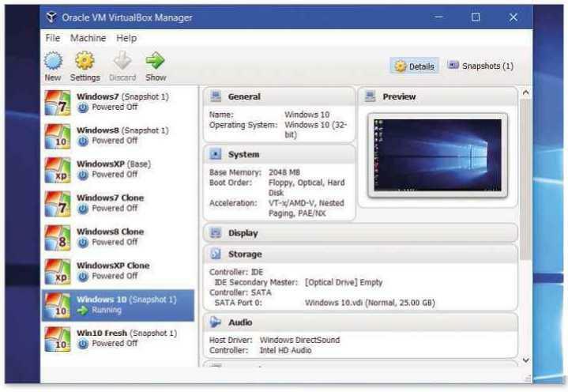
Task: Collapse the General section header
Action: [279, 96]
